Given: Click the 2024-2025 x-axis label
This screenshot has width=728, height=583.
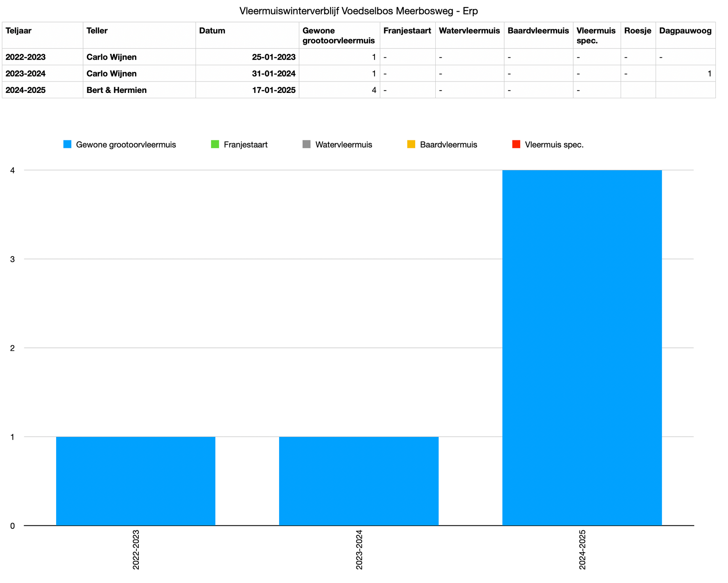Looking at the screenshot, I should click(x=582, y=549).
